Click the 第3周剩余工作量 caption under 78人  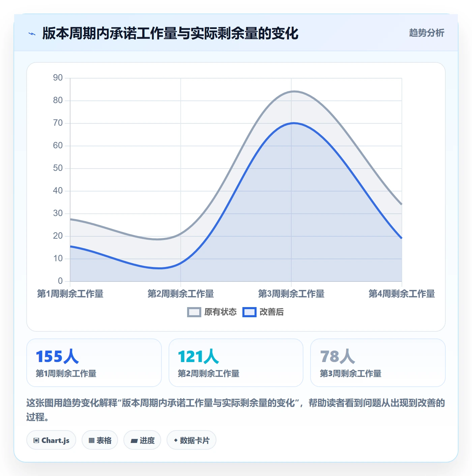coord(351,374)
